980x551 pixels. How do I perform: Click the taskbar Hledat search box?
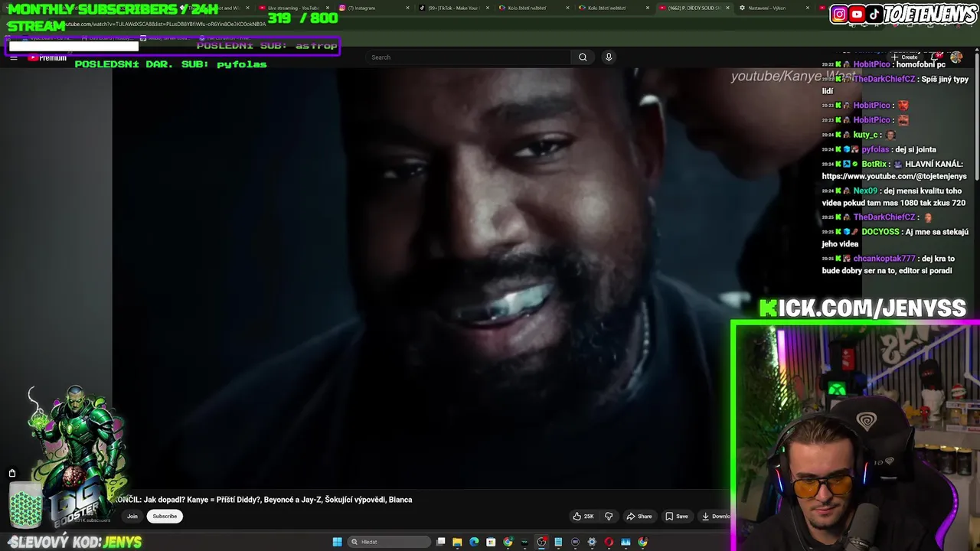pos(389,542)
